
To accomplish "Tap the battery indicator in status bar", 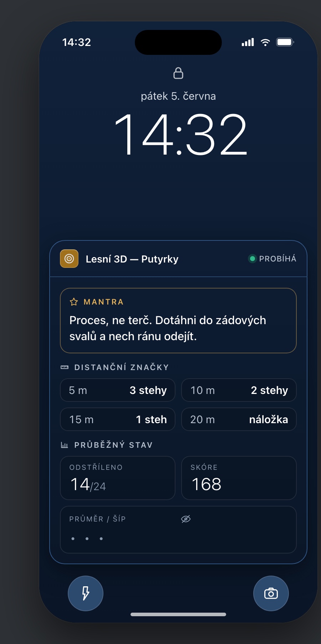I will click(x=285, y=42).
